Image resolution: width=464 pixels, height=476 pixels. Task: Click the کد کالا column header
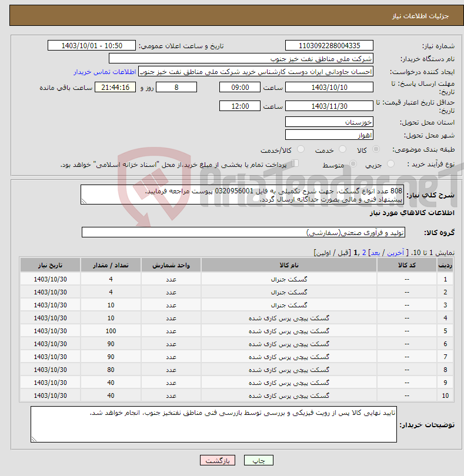coord(407,265)
